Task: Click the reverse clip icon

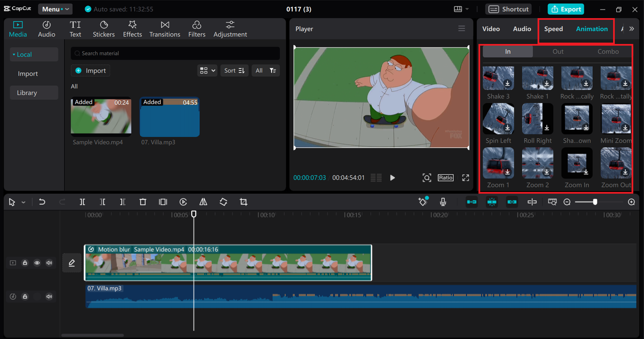Action: point(183,202)
